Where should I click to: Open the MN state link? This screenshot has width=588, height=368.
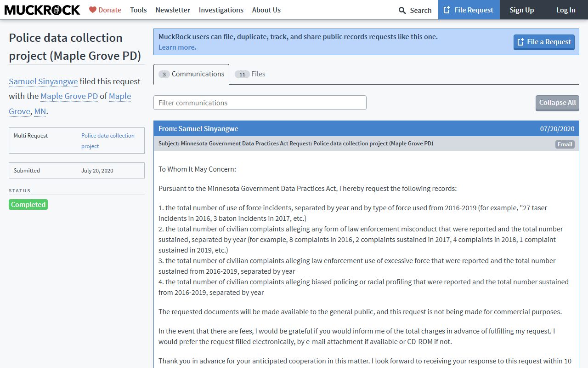click(40, 111)
